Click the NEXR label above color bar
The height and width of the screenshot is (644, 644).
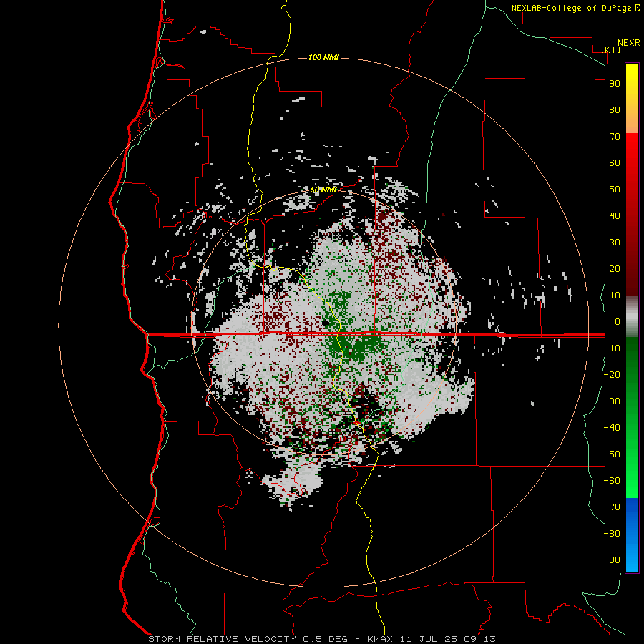(x=629, y=43)
